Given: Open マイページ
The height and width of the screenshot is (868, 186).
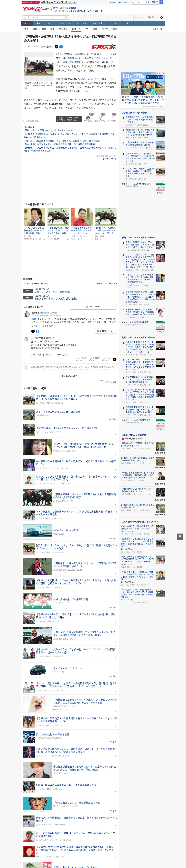Looking at the screenshot, I should pyautogui.click(x=139, y=18).
